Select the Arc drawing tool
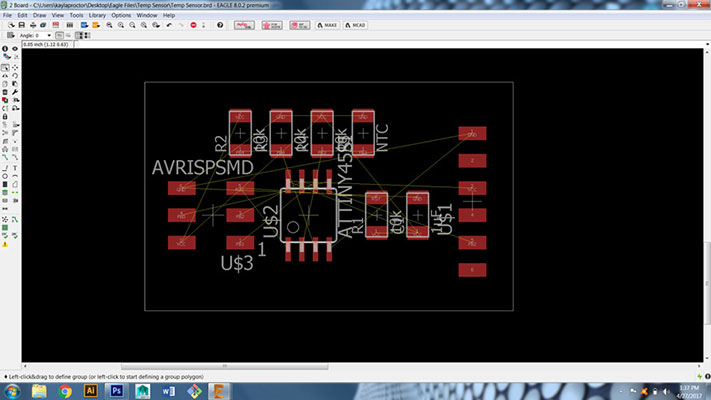This screenshot has height=400, width=711. 15,176
